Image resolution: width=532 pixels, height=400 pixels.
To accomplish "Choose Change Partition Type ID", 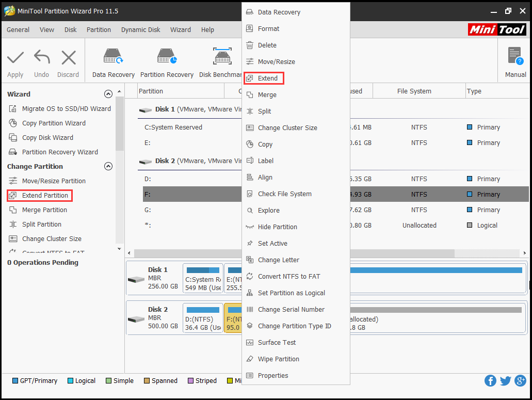I will (296, 326).
